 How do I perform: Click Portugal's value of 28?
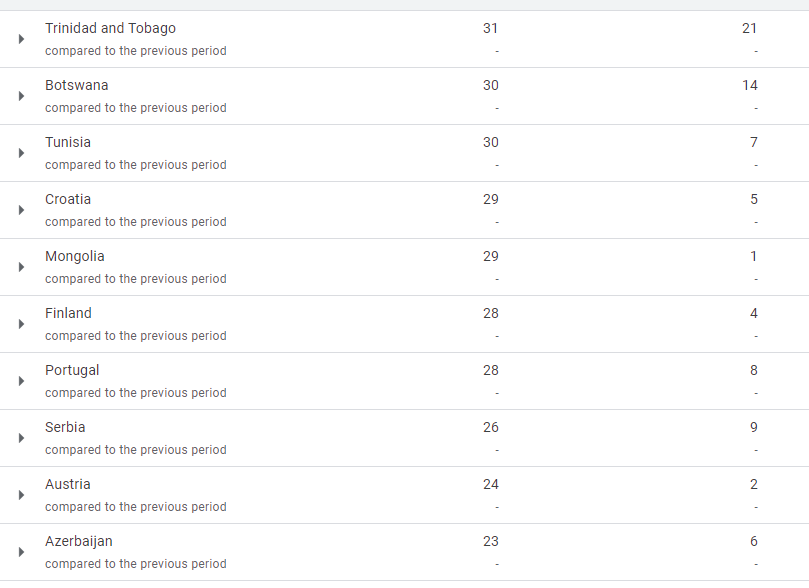[491, 370]
